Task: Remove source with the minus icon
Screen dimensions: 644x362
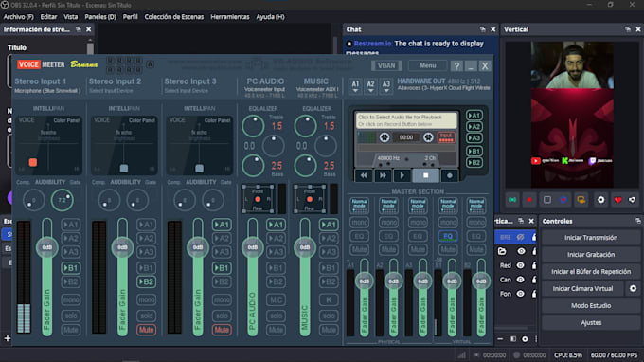Action: [500, 339]
